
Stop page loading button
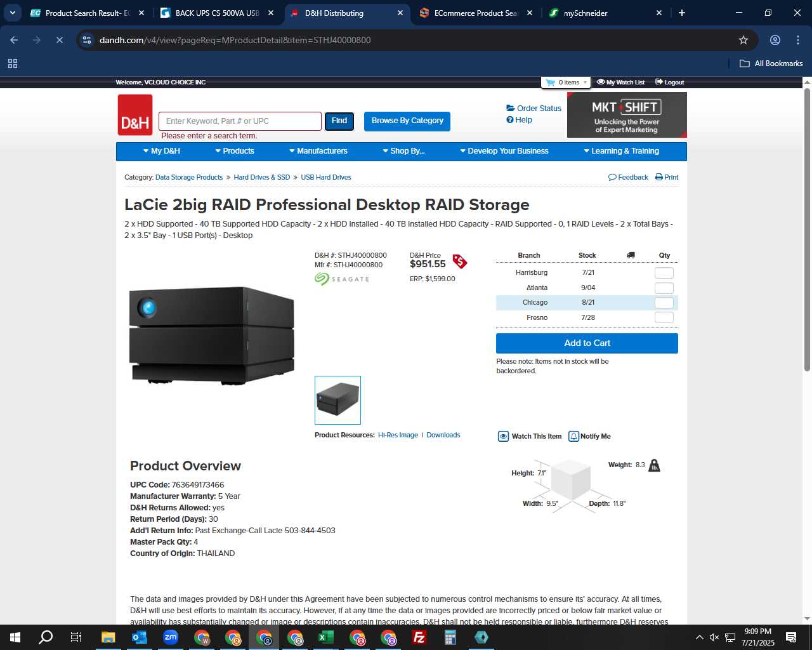pyautogui.click(x=60, y=40)
